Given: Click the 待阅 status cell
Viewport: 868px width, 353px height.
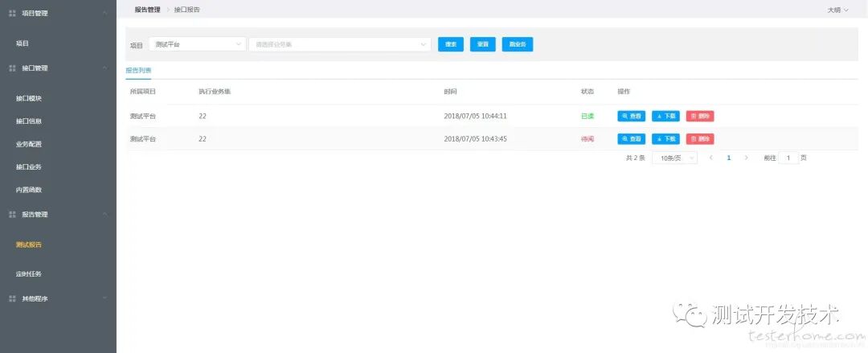Looking at the screenshot, I should (588, 139).
